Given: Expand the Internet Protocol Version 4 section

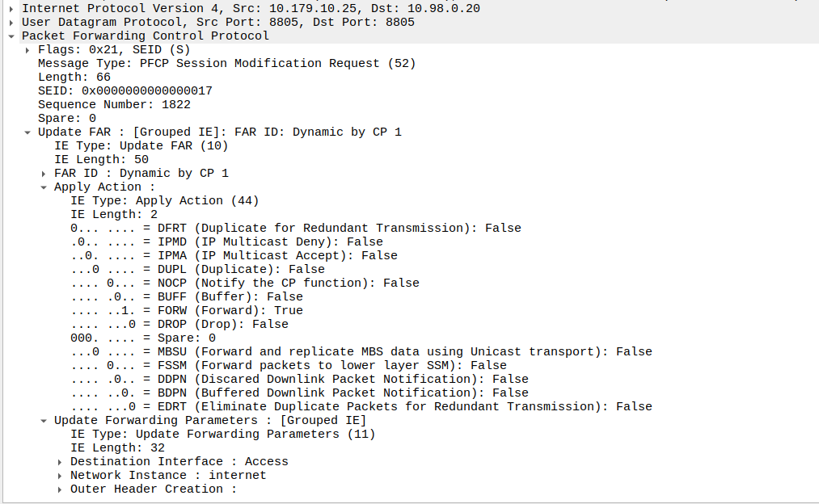Looking at the screenshot, I should click(x=11, y=8).
